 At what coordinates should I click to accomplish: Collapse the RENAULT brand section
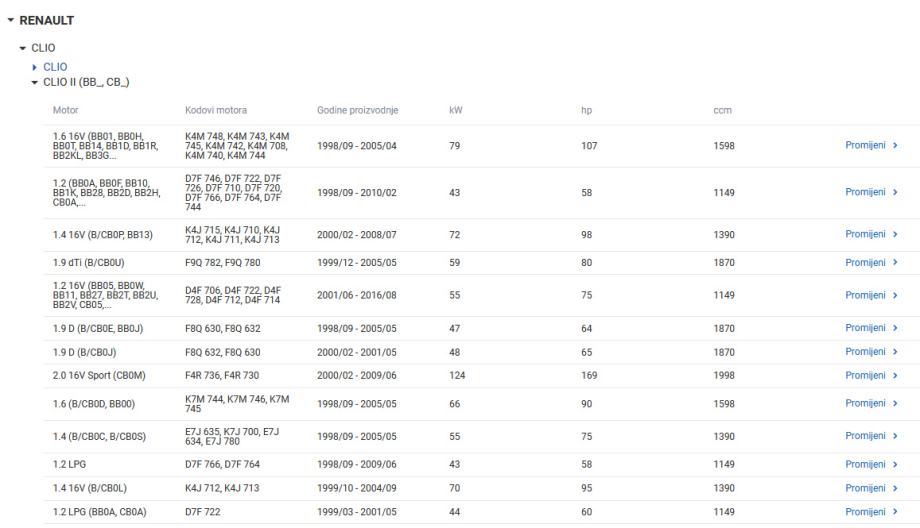(x=11, y=20)
